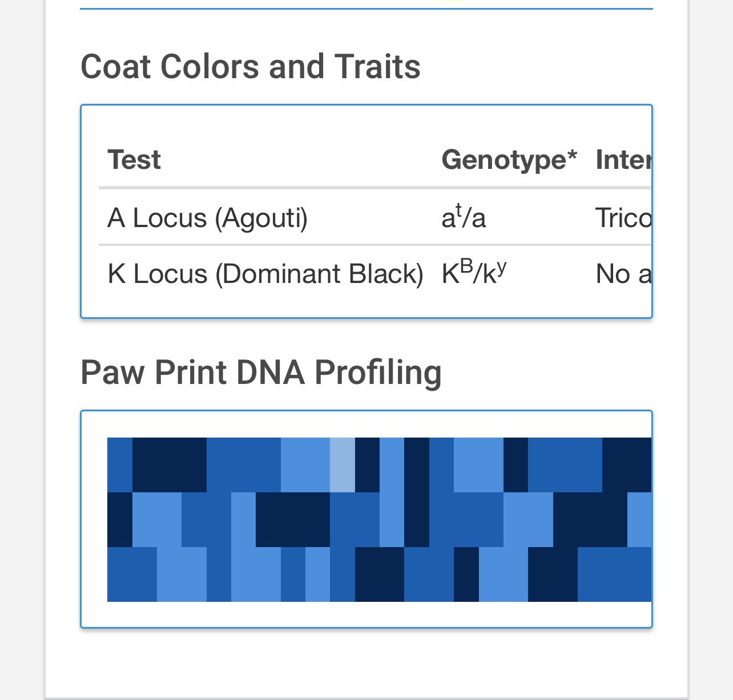Tap the truncated "Trico" interpretation text

623,218
